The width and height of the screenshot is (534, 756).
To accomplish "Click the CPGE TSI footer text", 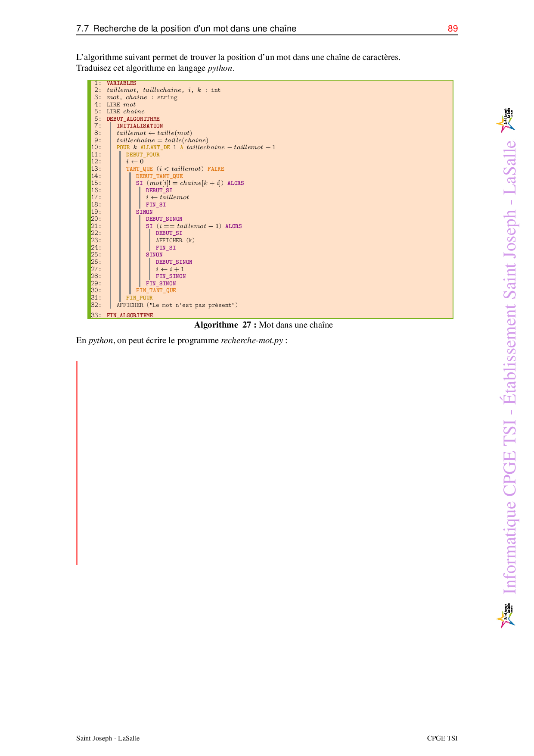I will click(x=442, y=738).
